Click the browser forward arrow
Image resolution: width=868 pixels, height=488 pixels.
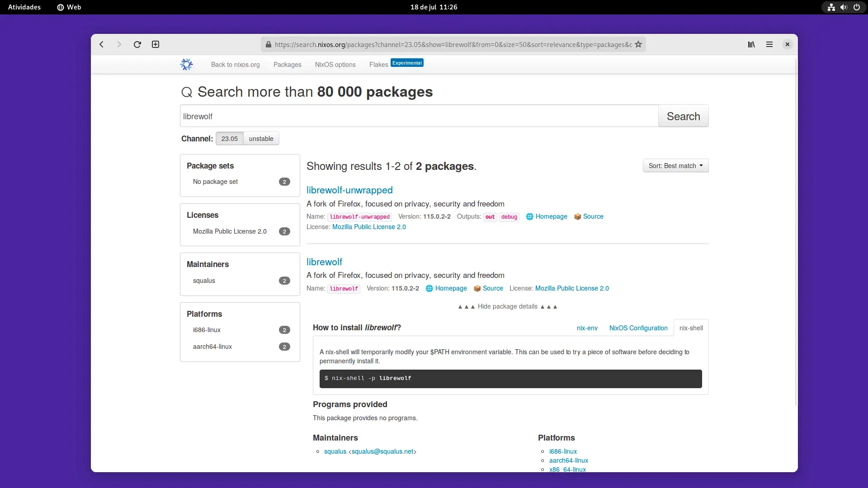pos(119,44)
